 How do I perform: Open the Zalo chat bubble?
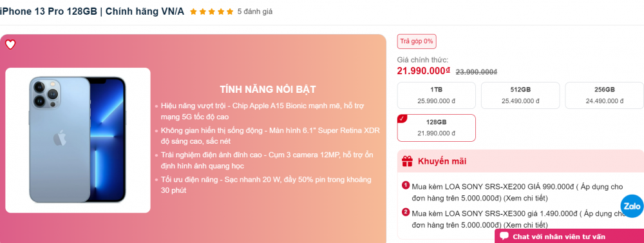(632, 206)
